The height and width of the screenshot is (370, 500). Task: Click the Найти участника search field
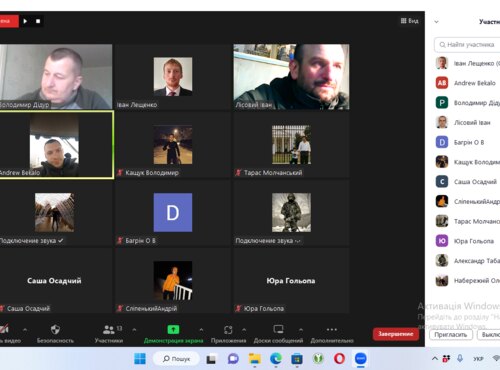(x=467, y=44)
